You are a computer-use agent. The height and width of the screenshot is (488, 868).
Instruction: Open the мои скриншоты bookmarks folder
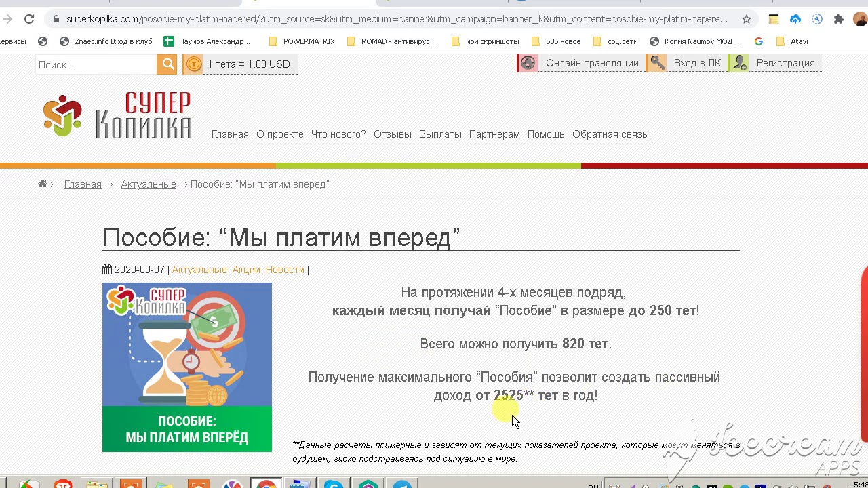coord(485,41)
